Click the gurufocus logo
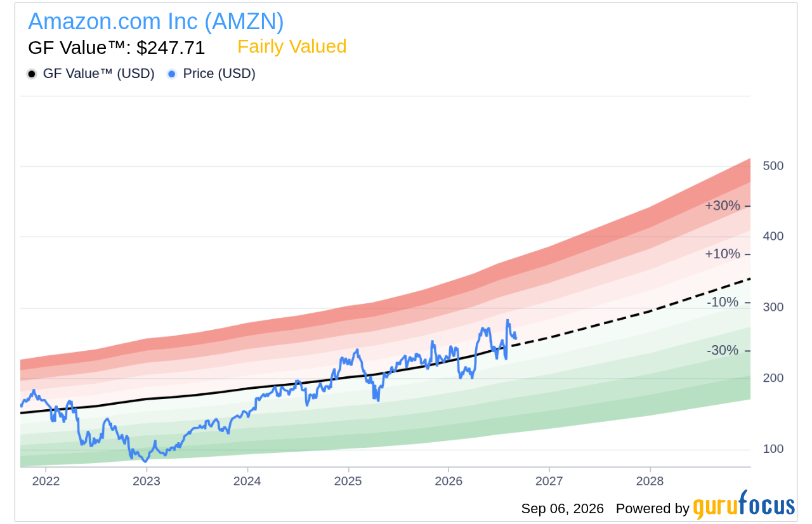Screen dimensions: 812x524 tap(743, 506)
